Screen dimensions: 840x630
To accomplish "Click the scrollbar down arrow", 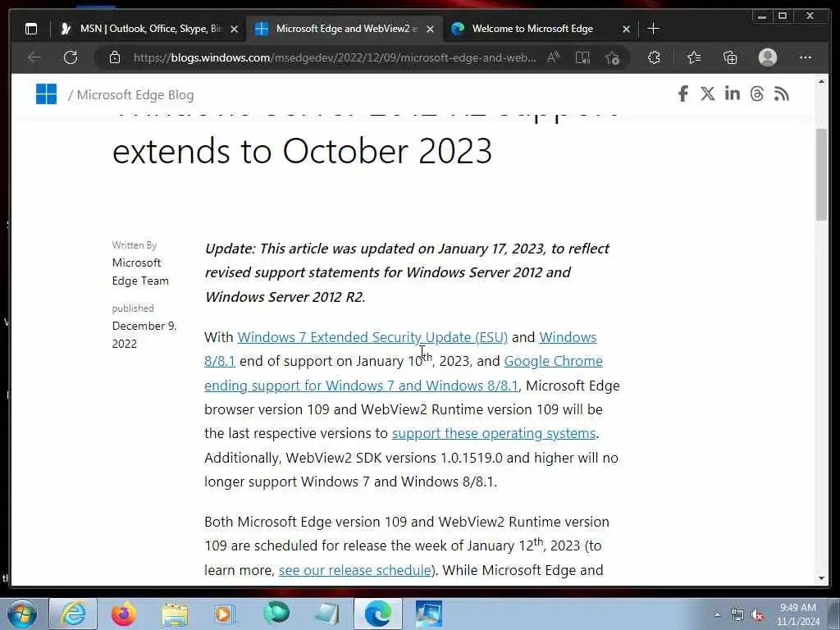I will coord(821,578).
